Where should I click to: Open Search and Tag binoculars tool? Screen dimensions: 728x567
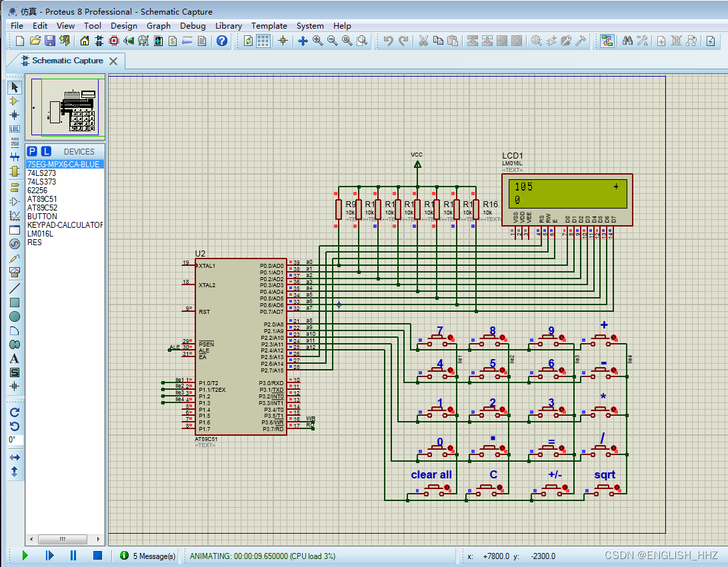click(627, 41)
